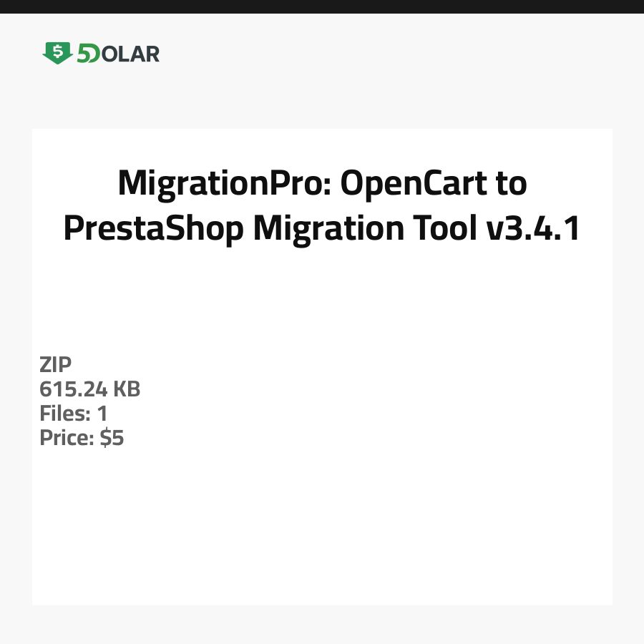Click the "ZIP" file type label

55,365
